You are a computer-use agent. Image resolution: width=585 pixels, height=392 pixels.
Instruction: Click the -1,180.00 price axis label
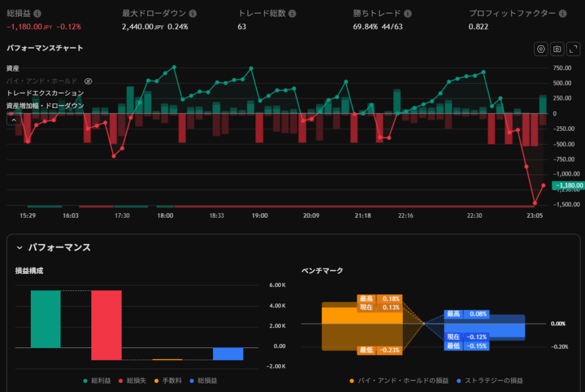tap(569, 185)
